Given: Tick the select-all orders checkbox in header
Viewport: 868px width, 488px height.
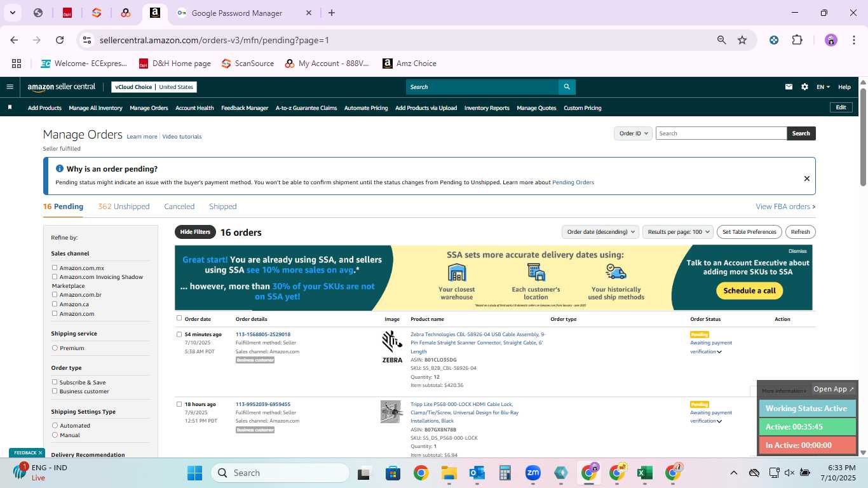Looking at the screenshot, I should click(179, 318).
